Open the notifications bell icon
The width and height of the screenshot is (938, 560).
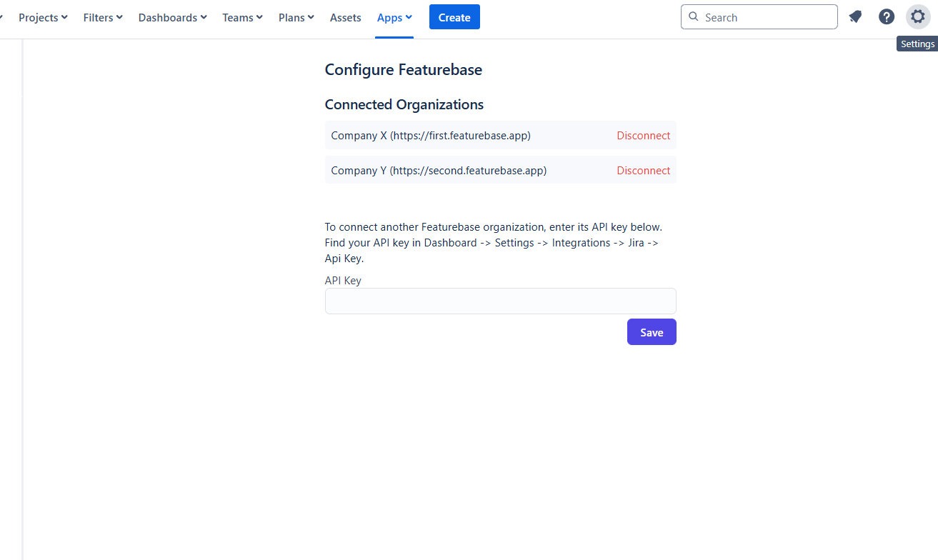pyautogui.click(x=855, y=17)
